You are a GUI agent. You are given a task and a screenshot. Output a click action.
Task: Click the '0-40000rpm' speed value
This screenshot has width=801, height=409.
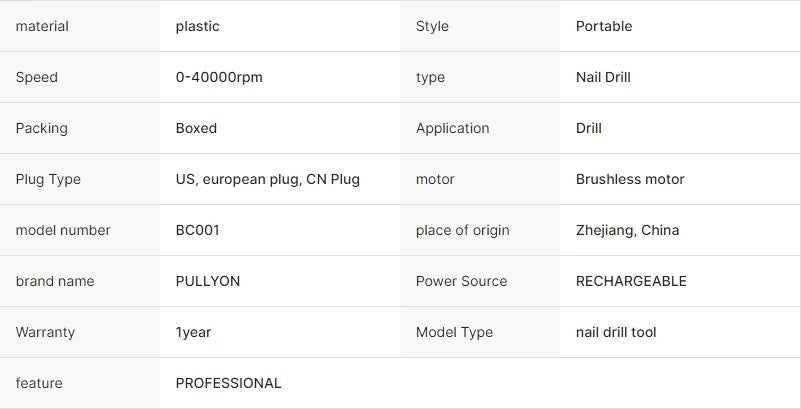pos(219,77)
